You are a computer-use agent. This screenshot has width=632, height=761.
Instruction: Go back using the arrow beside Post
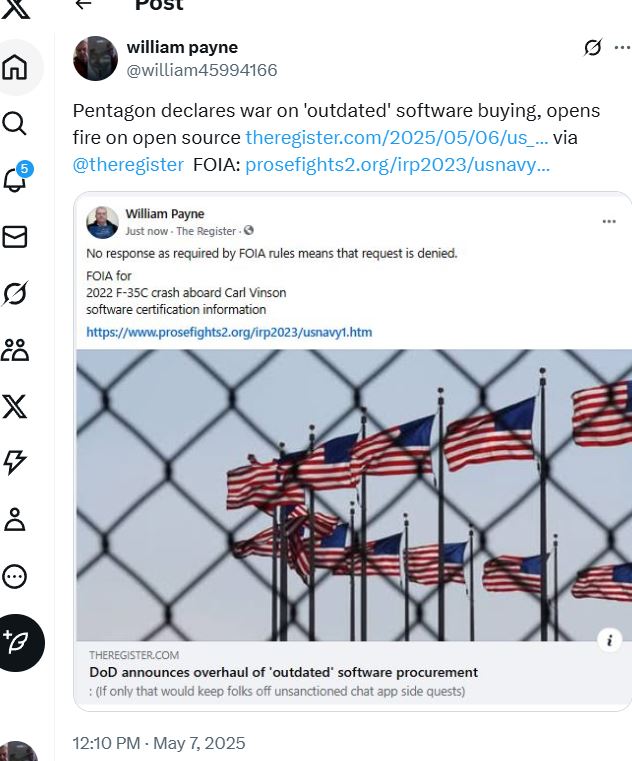(x=84, y=4)
